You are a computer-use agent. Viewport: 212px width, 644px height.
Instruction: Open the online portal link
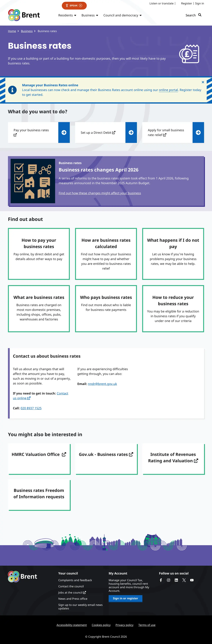[168, 90]
